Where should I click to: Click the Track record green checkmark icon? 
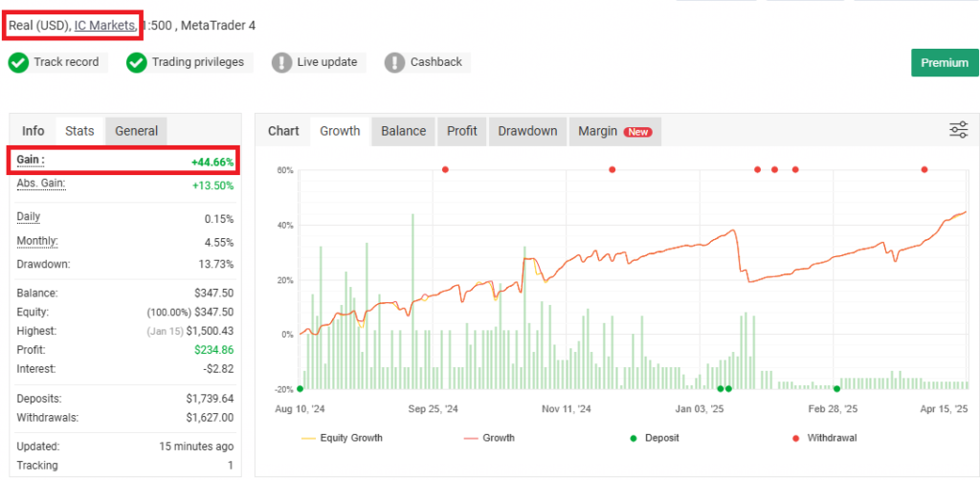18,62
